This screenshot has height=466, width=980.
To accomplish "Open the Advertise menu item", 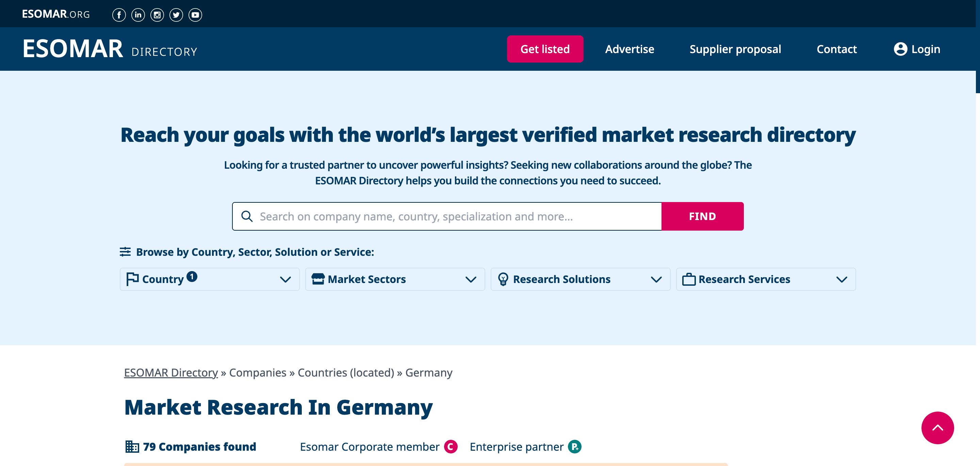I will pyautogui.click(x=630, y=49).
